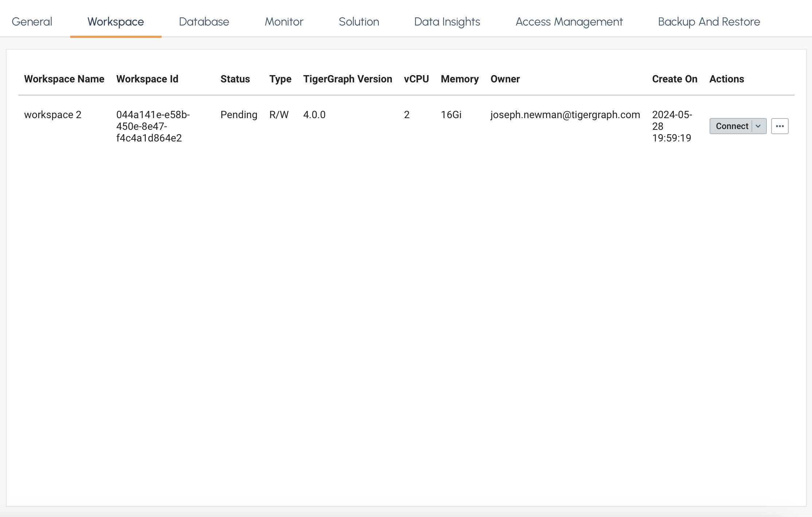The width and height of the screenshot is (812, 517).
Task: Select the owner email joseph.newman@tigergraph.com
Action: pos(565,114)
